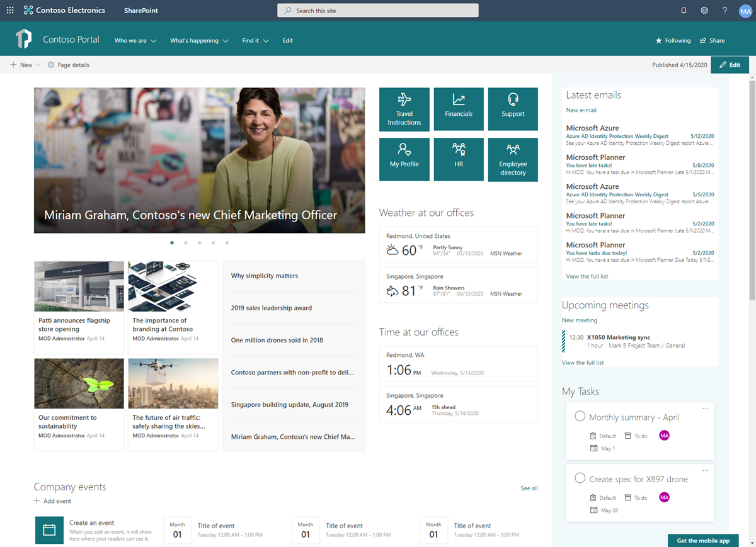Click See all company events

pos(529,488)
